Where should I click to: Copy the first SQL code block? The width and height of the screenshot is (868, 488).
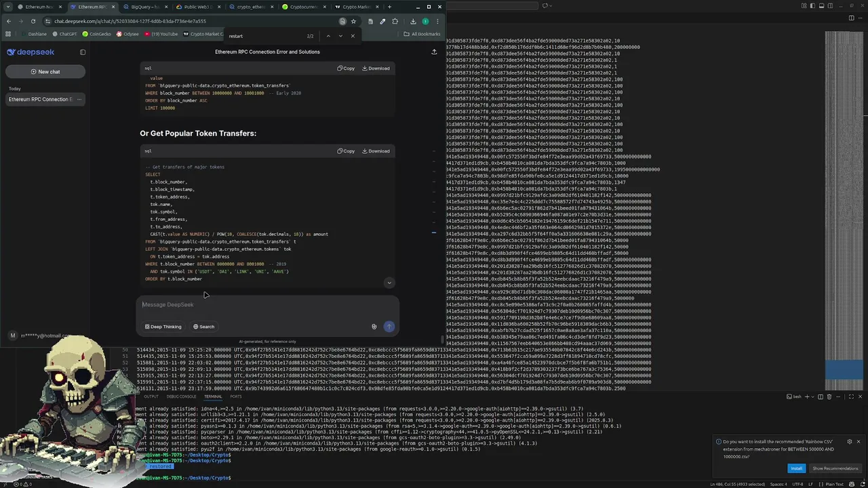(346, 68)
